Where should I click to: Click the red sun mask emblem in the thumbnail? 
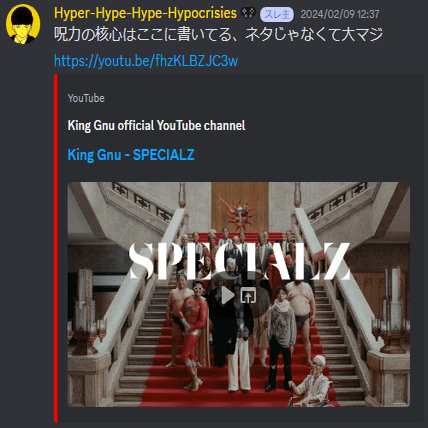click(240, 213)
